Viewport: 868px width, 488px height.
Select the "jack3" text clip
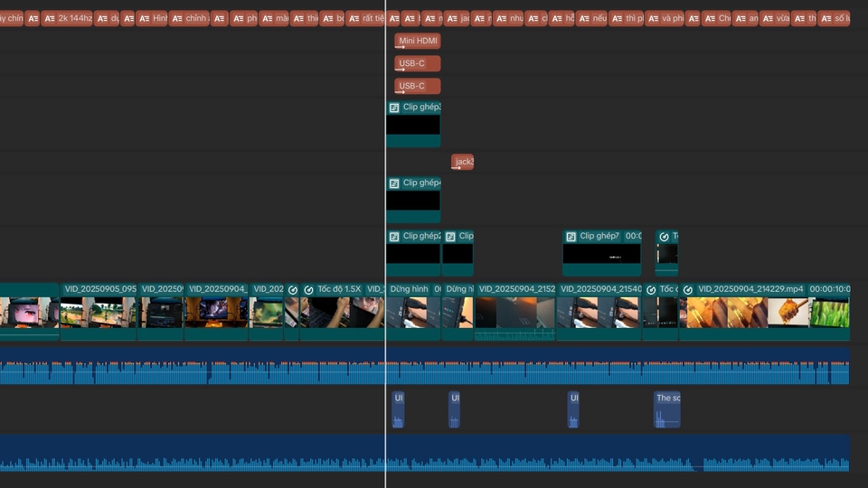(463, 162)
